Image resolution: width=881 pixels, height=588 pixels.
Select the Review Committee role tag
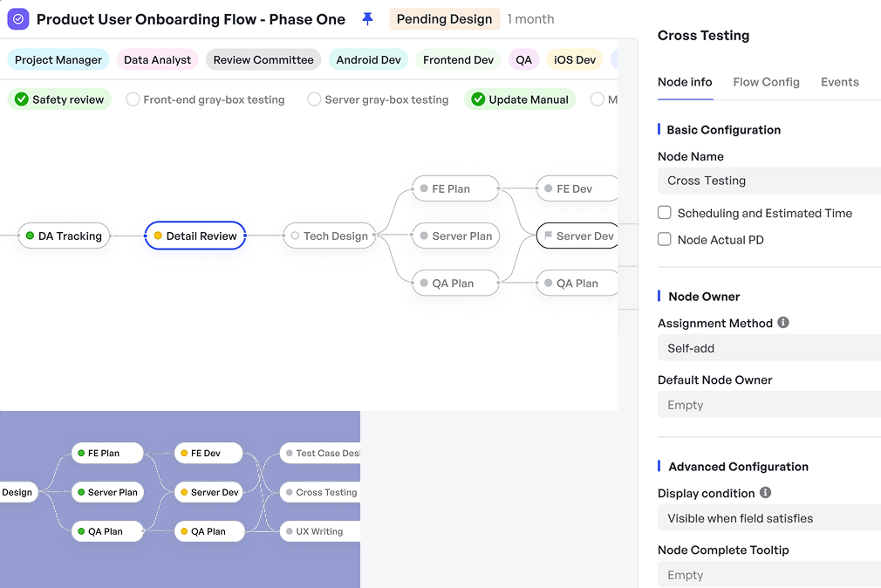(263, 60)
